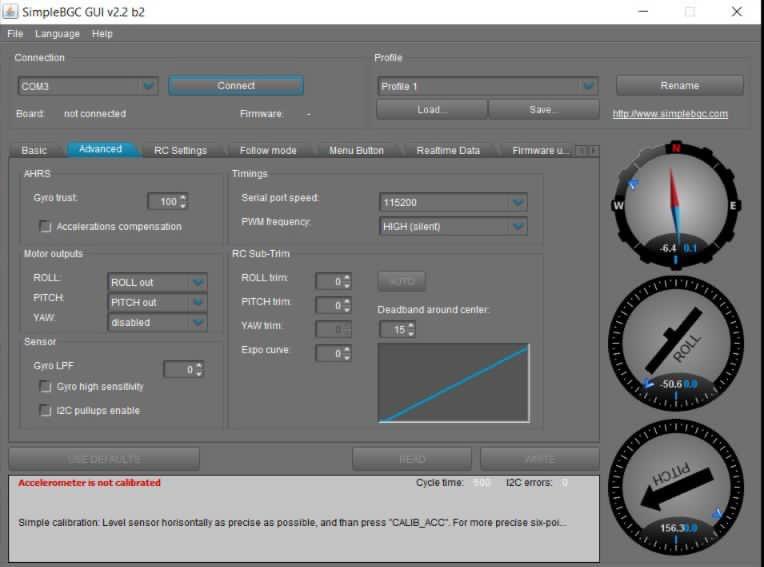Click the Save profile button
The image size is (764, 567).
pos(544,110)
